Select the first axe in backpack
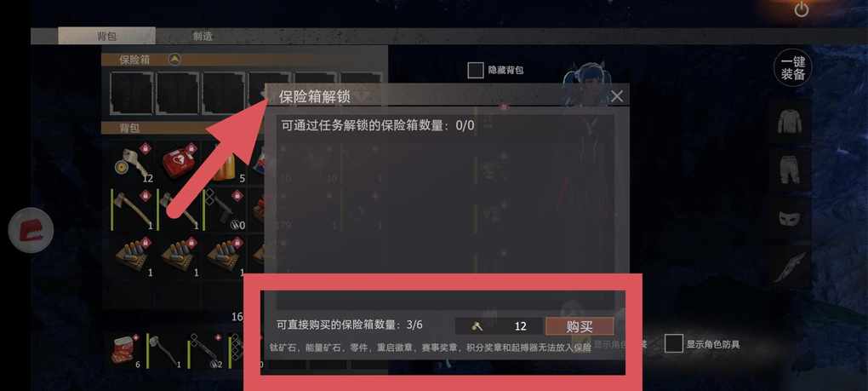 133,210
